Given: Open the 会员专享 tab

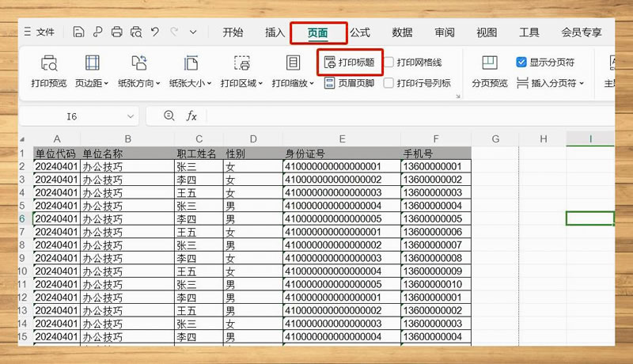Looking at the screenshot, I should coord(582,32).
